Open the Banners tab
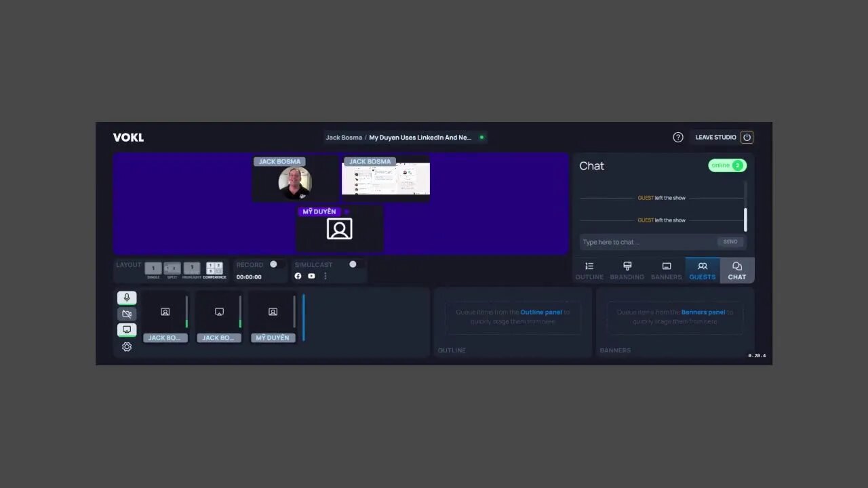This screenshot has height=488, width=868. tap(667, 270)
